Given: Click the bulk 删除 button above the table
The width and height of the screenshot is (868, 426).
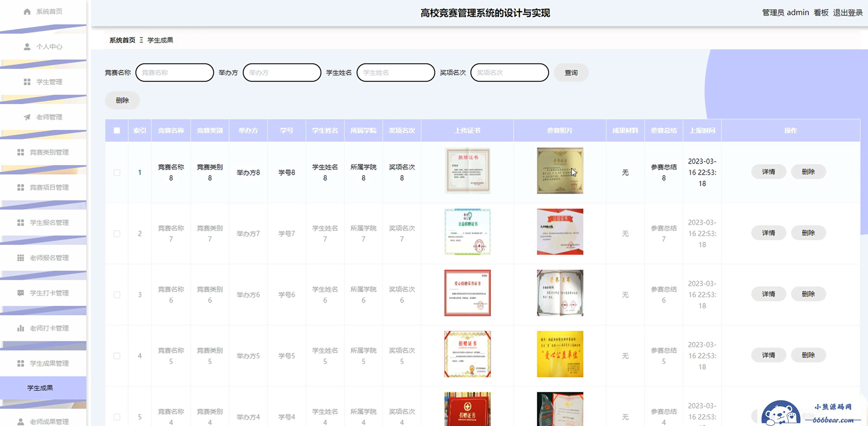Looking at the screenshot, I should (x=122, y=100).
